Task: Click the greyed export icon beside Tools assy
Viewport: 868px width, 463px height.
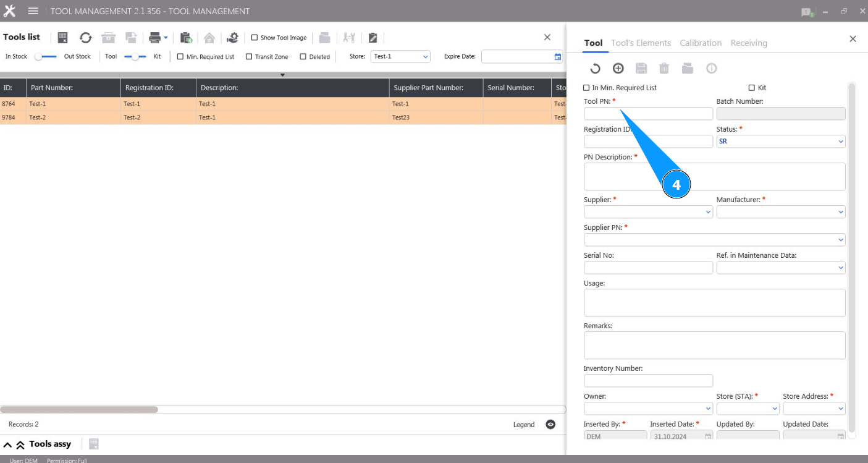Action: coord(94,444)
